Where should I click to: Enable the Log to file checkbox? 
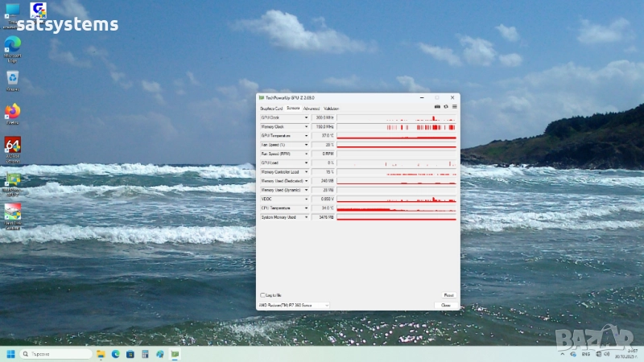(x=262, y=295)
